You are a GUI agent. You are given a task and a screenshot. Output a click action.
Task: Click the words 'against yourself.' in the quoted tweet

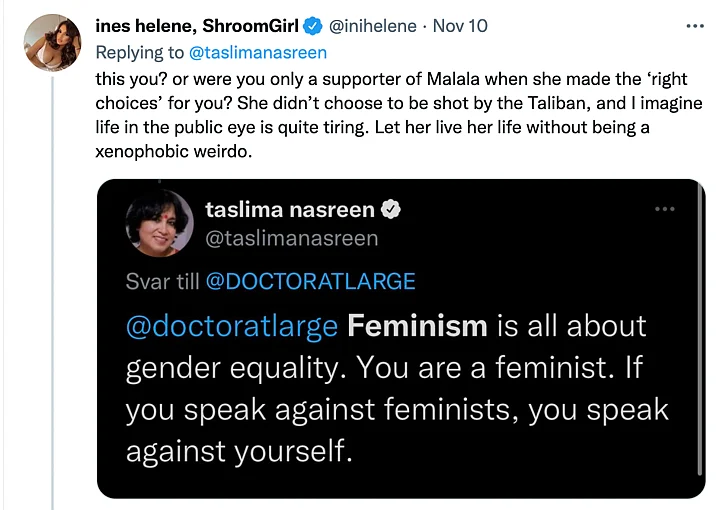(x=240, y=452)
